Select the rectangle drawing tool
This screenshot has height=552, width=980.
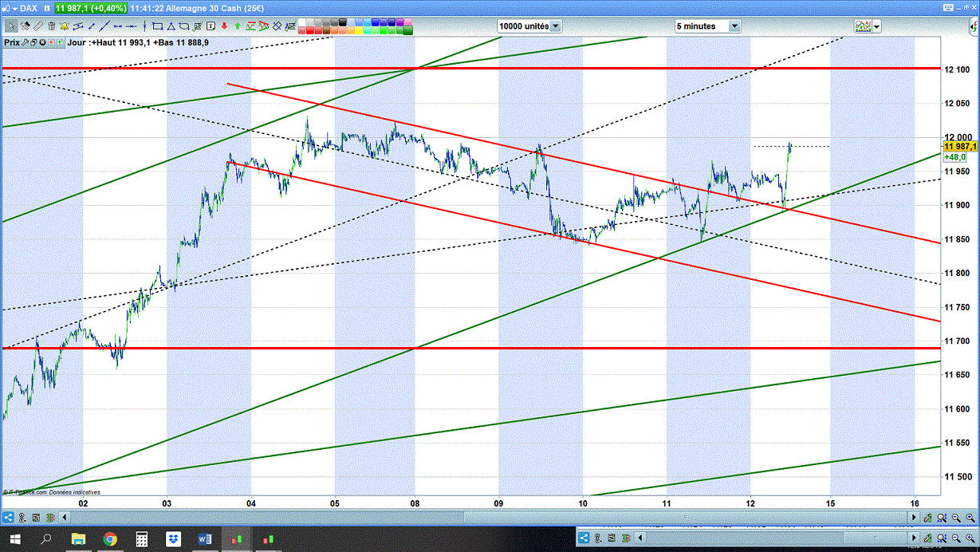(157, 26)
